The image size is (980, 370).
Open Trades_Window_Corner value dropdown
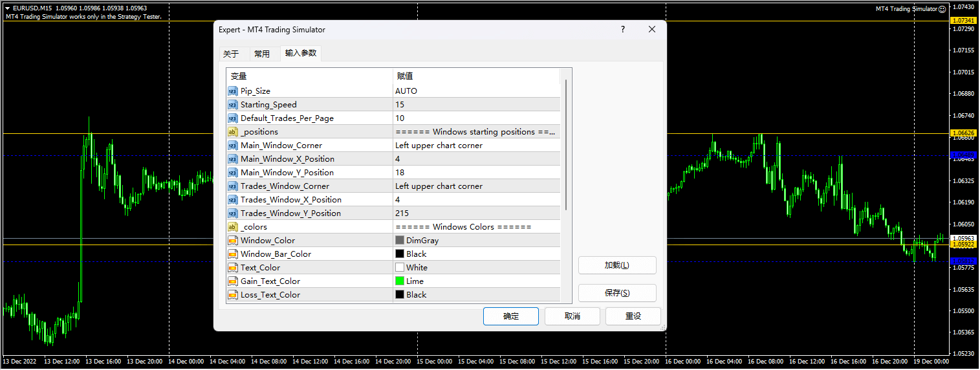pos(476,186)
